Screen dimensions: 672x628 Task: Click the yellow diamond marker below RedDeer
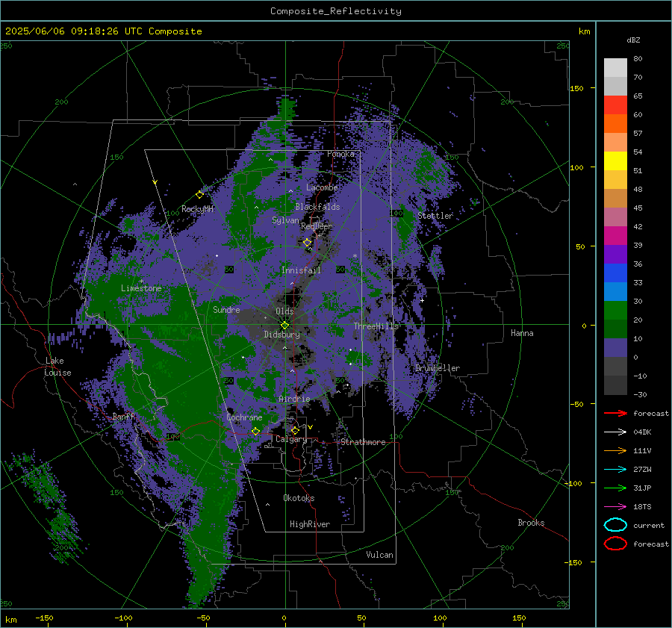308,243
